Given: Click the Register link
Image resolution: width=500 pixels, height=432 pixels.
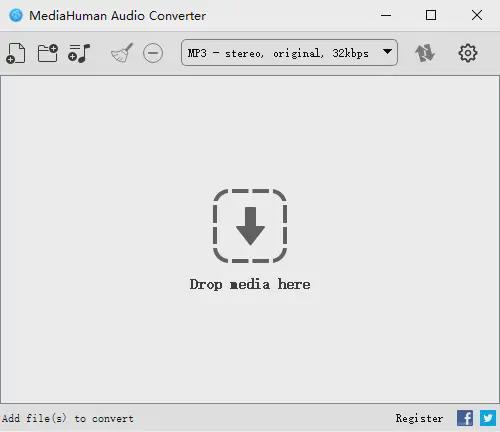Looking at the screenshot, I should (x=419, y=418).
